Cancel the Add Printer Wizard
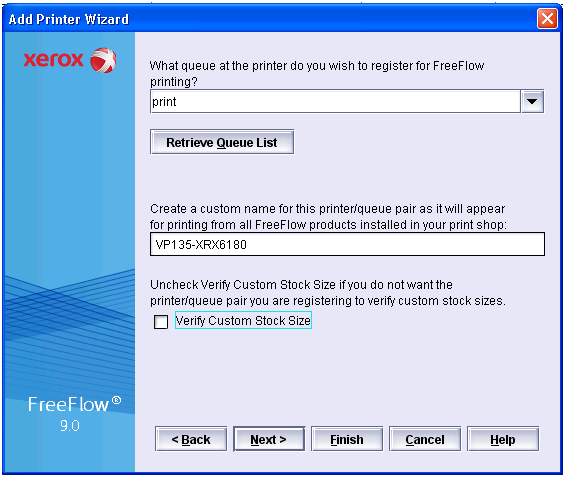Viewport: 565px width, 477px height. pos(425,439)
